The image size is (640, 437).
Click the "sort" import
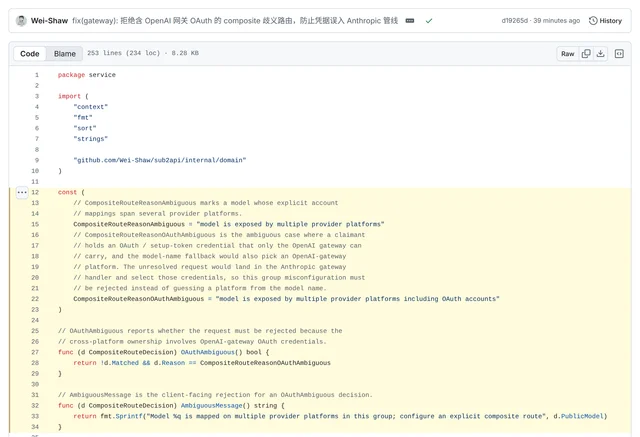(x=85, y=128)
